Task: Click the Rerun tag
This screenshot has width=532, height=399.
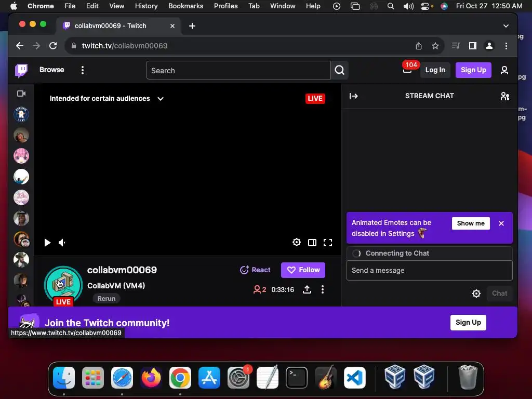Action: pos(107,299)
